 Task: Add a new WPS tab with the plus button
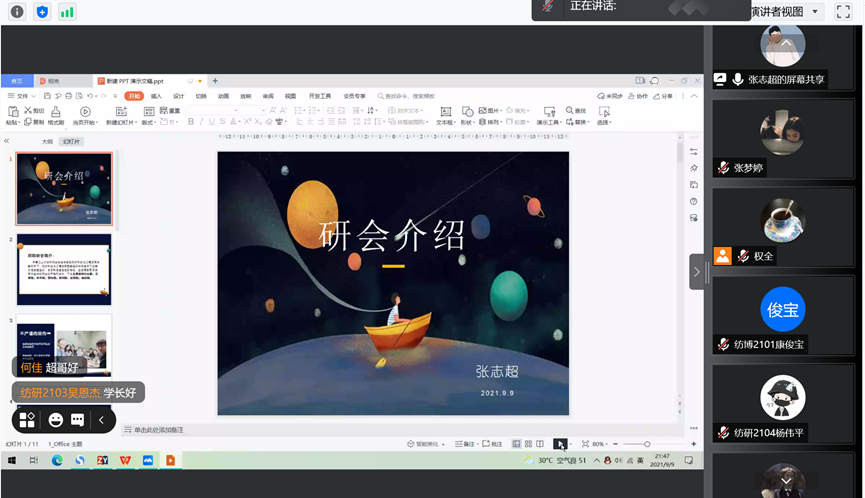[x=215, y=81]
